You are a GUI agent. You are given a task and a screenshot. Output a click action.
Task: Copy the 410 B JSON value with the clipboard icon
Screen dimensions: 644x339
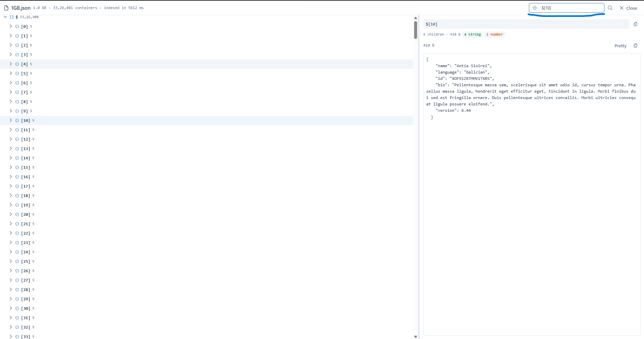(x=635, y=46)
